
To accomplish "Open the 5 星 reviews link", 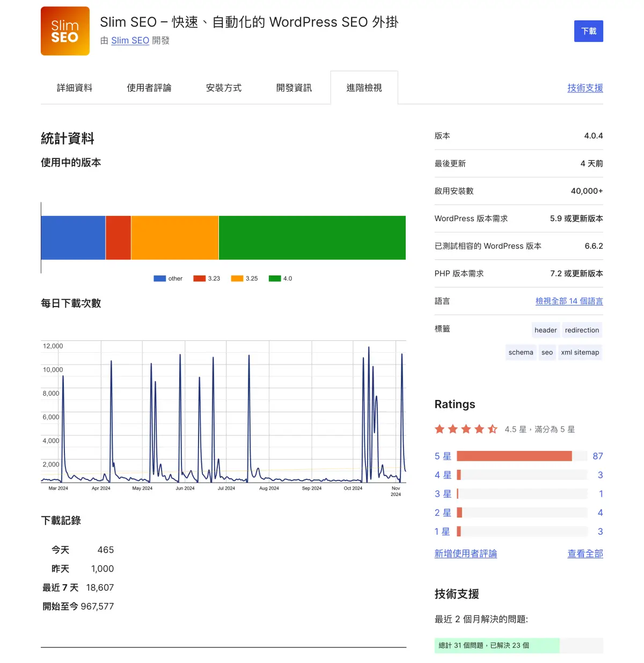I will (x=443, y=456).
